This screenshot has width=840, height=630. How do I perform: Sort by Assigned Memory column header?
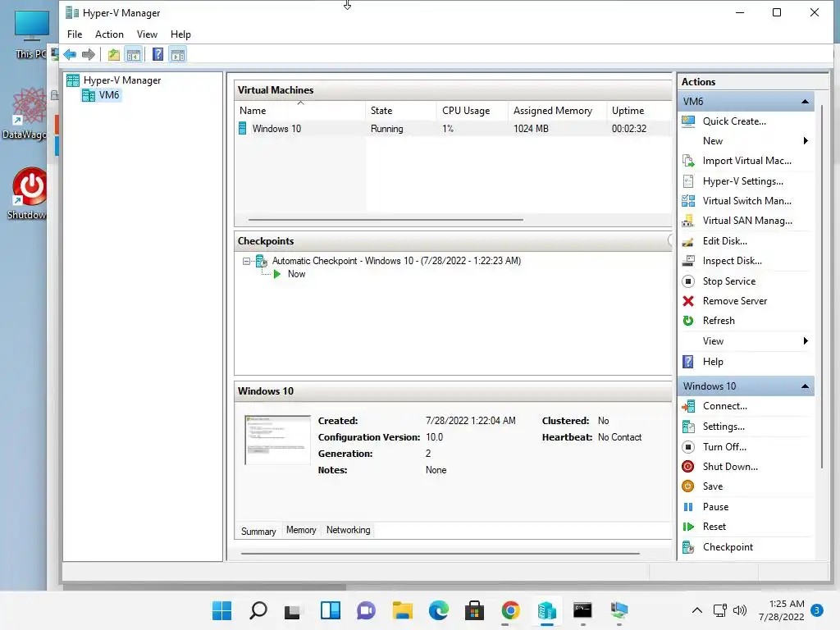[x=557, y=111]
